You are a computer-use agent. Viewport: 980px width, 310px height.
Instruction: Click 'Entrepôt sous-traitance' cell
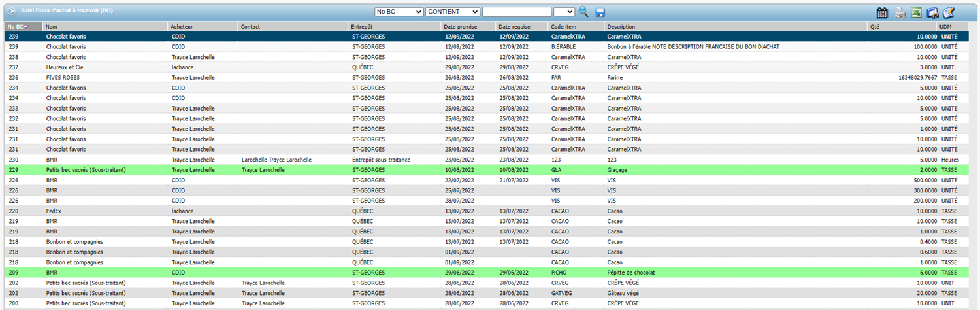pyautogui.click(x=383, y=160)
